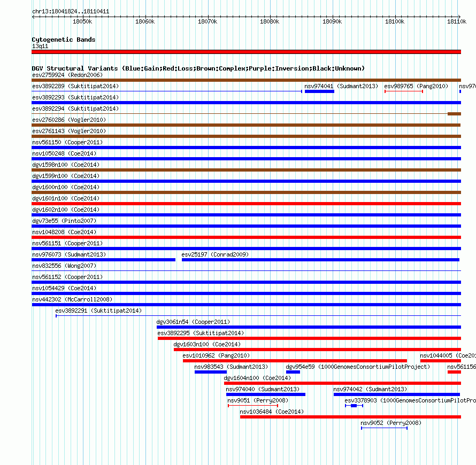Open dgv1603n100 (Coe2014) variant label
Viewport: 476px width, 465px height.
pyautogui.click(x=207, y=344)
